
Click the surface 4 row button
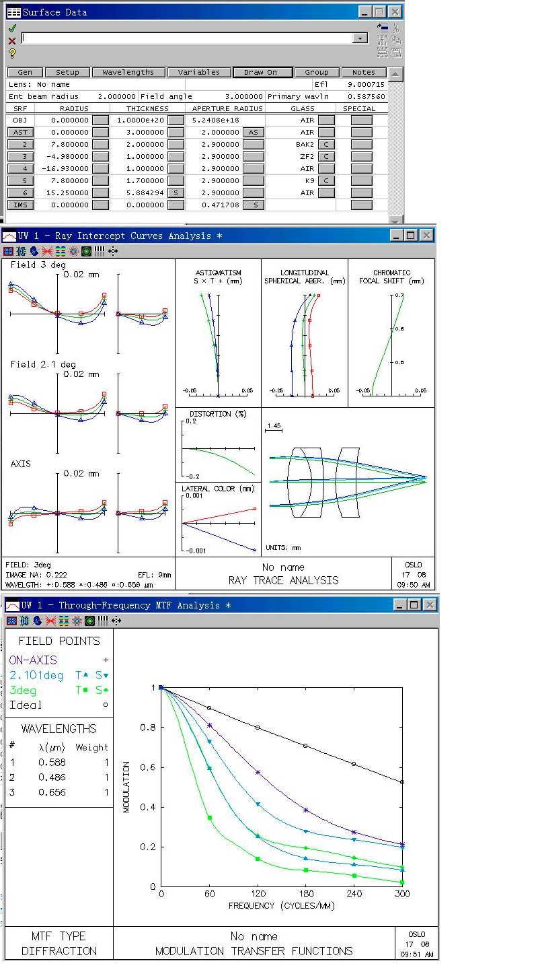(x=20, y=168)
